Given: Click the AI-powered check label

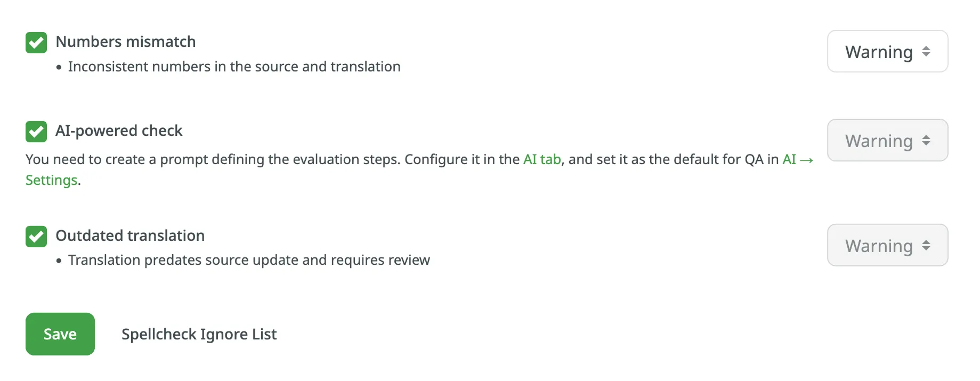Looking at the screenshot, I should click(x=119, y=131).
